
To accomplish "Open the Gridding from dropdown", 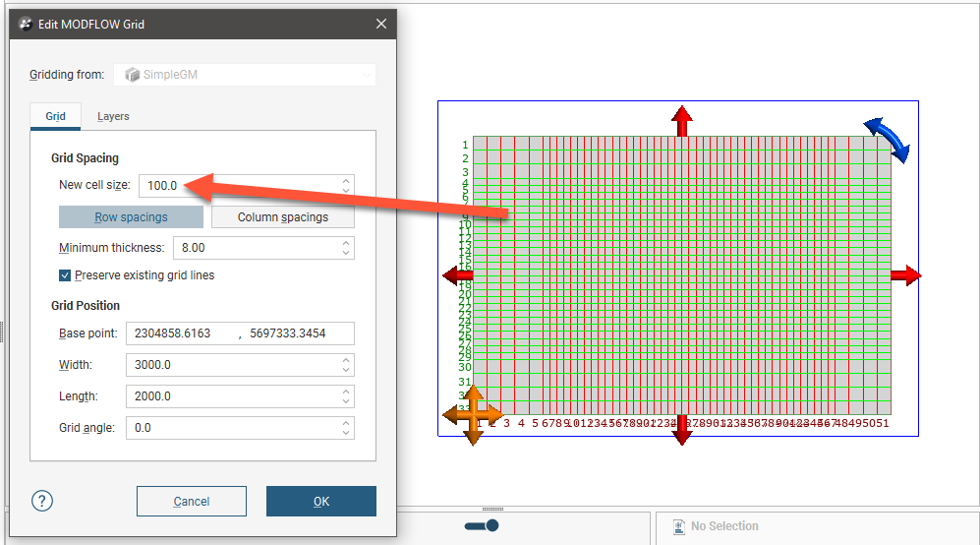I will (x=245, y=75).
